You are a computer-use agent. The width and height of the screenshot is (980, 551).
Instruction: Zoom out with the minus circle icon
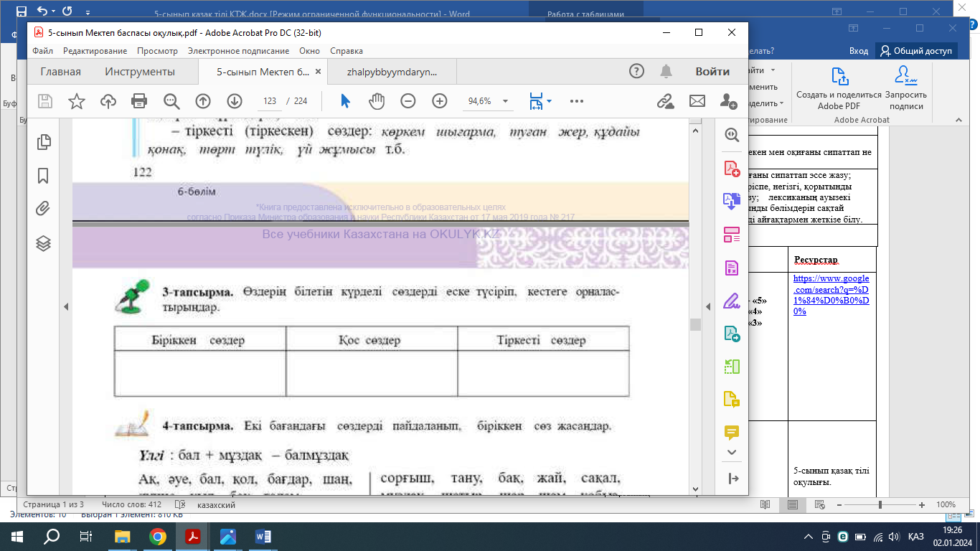point(408,101)
